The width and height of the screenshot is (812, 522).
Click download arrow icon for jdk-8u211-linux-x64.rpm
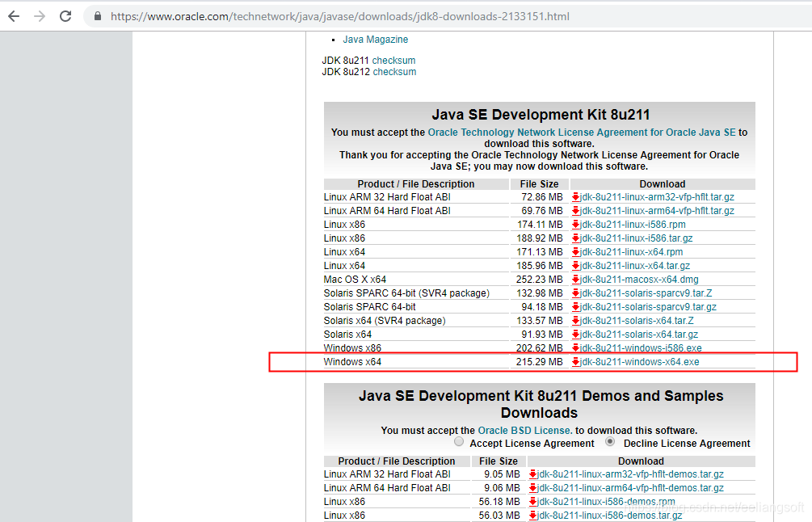(x=575, y=252)
